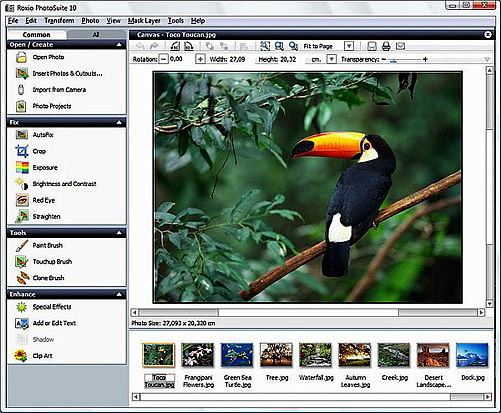501x413 pixels.
Task: Select the Red Eye fix icon
Action: (x=22, y=200)
